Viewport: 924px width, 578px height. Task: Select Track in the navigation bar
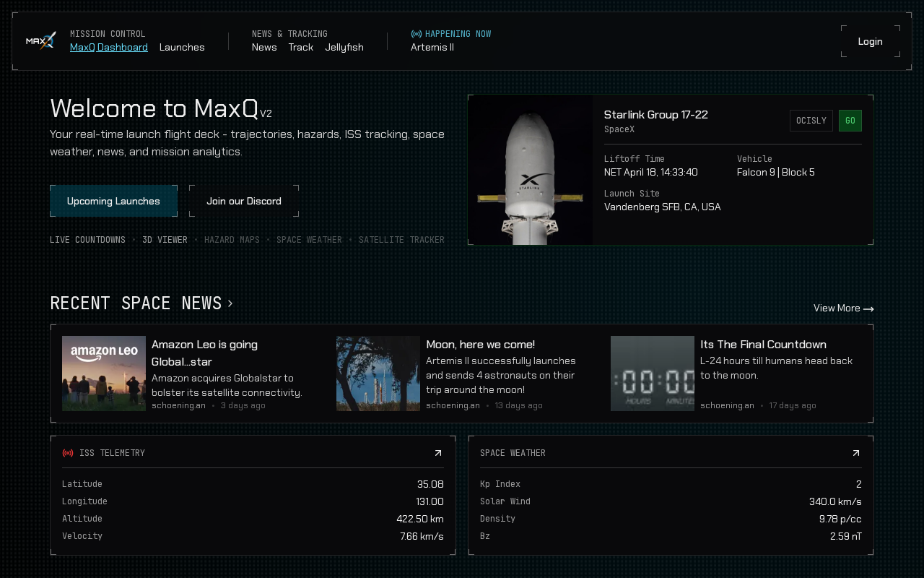301,47
